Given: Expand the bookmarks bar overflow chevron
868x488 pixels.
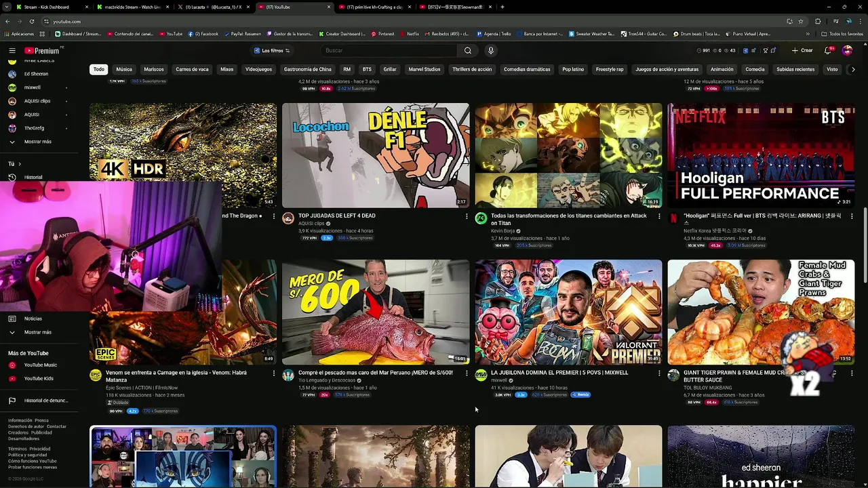Looking at the screenshot, I should [x=808, y=34].
